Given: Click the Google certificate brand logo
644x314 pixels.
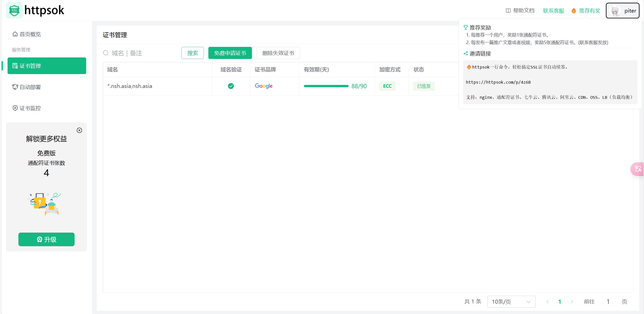Looking at the screenshot, I should [x=264, y=86].
